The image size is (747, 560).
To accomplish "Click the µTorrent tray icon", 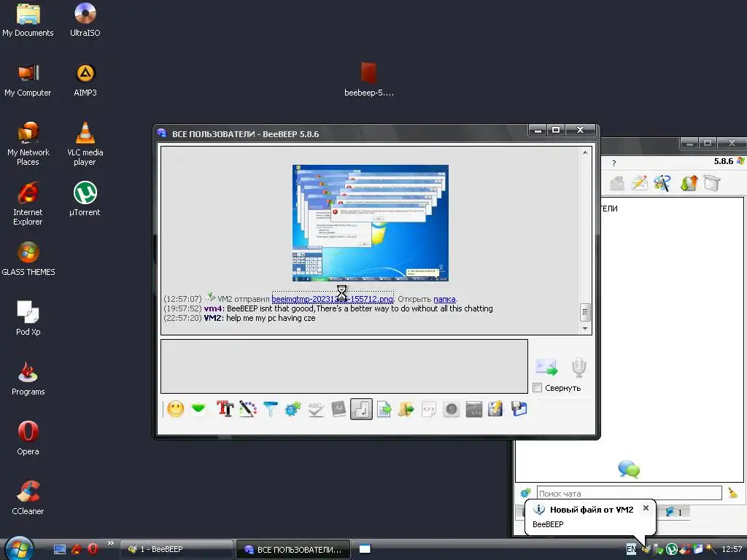I will pyautogui.click(x=672, y=549).
